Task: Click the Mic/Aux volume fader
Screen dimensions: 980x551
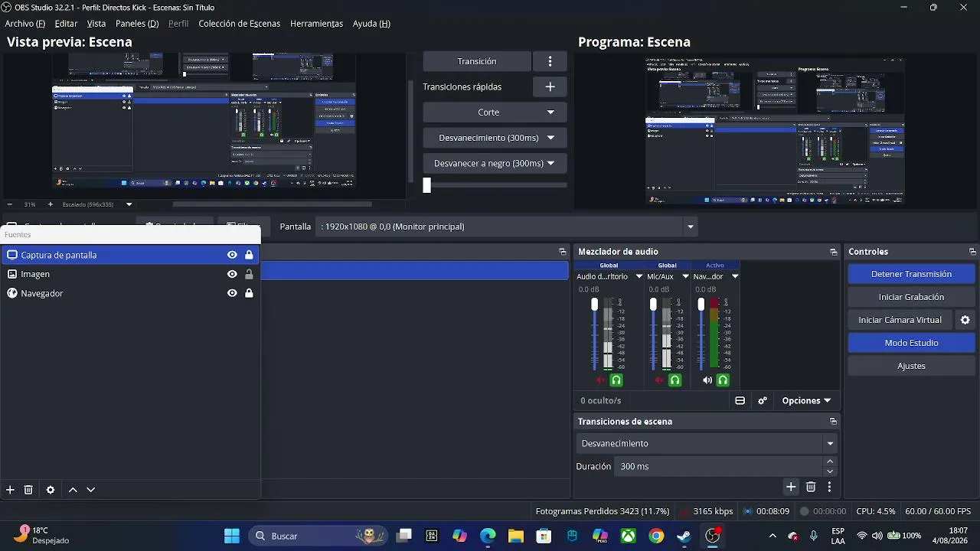Action: pos(653,305)
